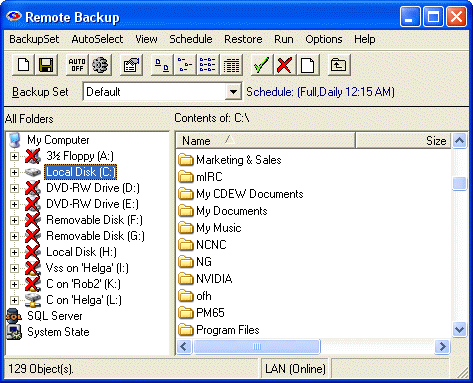Expand the 3½ Floppy (A:) node
The image size is (473, 383).
14,156
